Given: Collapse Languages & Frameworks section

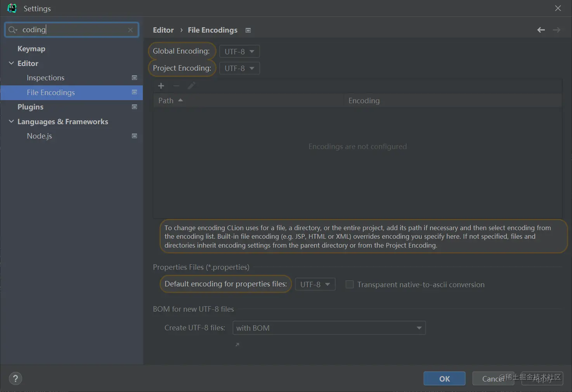Looking at the screenshot, I should [11, 121].
